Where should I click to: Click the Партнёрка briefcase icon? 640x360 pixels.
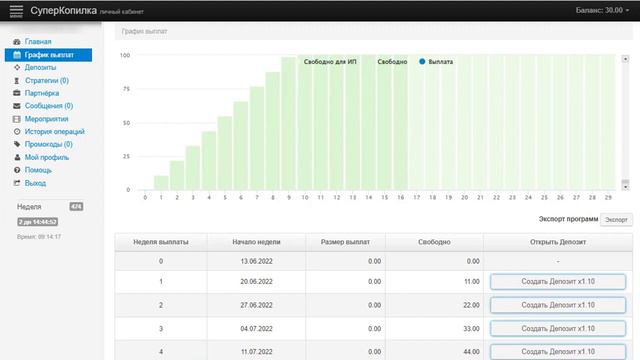tap(17, 93)
